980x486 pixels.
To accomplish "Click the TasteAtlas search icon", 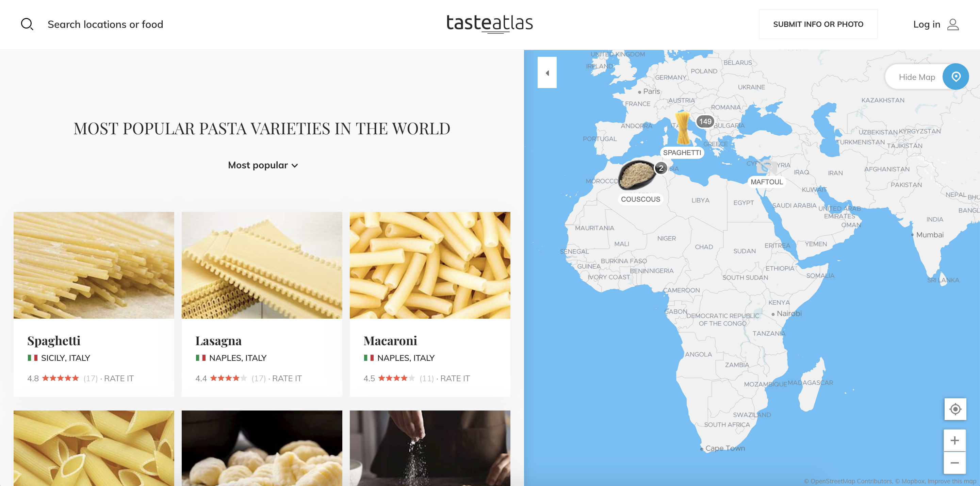I will click(27, 24).
